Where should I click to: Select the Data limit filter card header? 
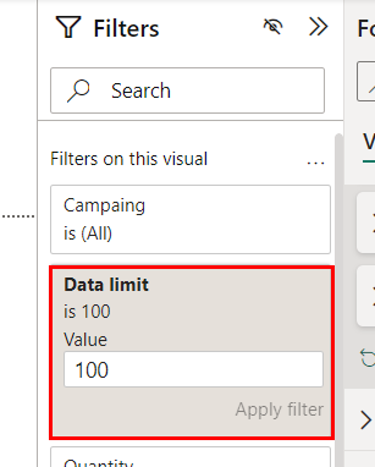coord(106,285)
